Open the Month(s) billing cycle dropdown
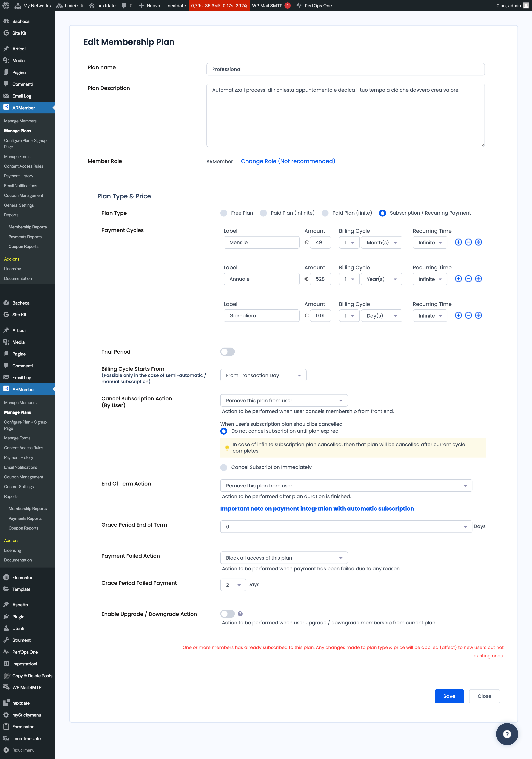The image size is (532, 759). [381, 242]
